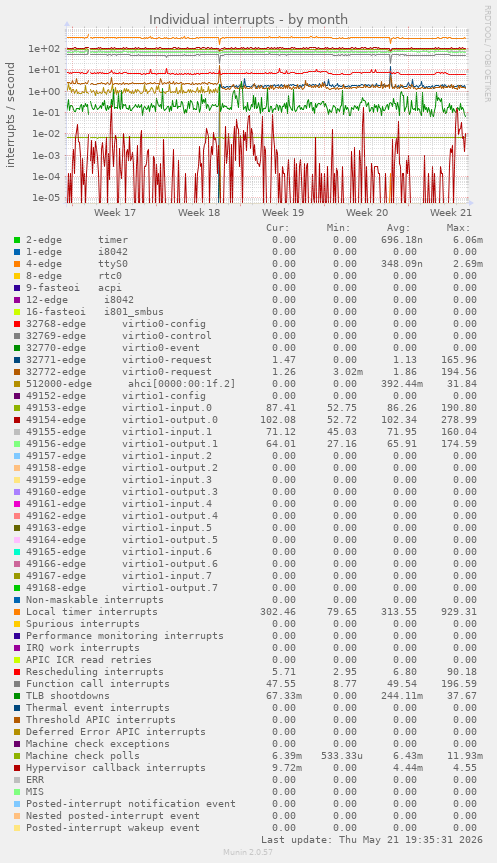Click the cyan 49165-edge virtio1-input.6 swatch
This screenshot has width=497, height=863.
(17, 551)
